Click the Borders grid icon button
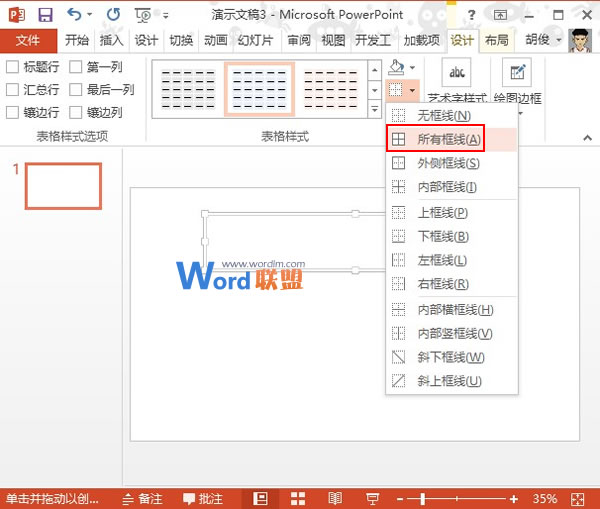Screen dimensions: 600x509 (396, 90)
